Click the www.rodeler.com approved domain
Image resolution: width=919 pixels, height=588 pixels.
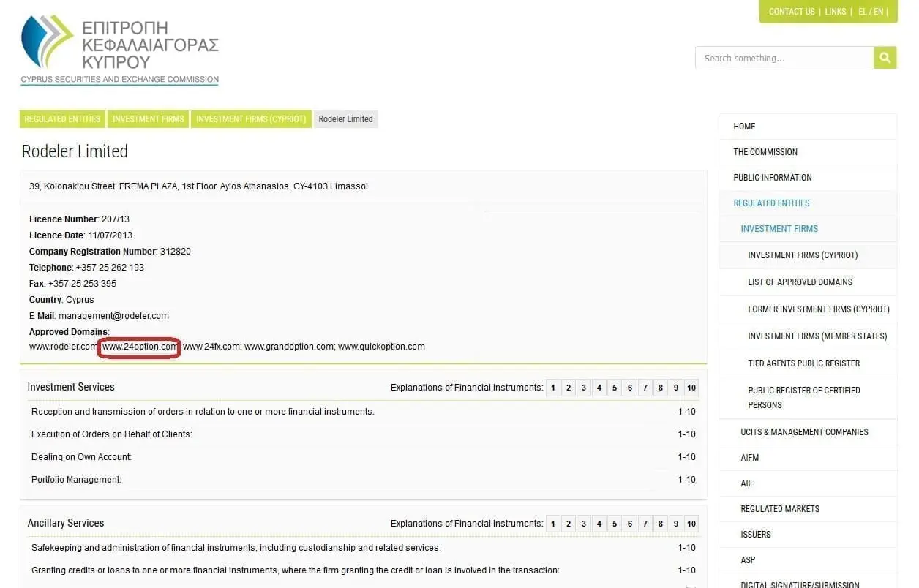point(62,347)
